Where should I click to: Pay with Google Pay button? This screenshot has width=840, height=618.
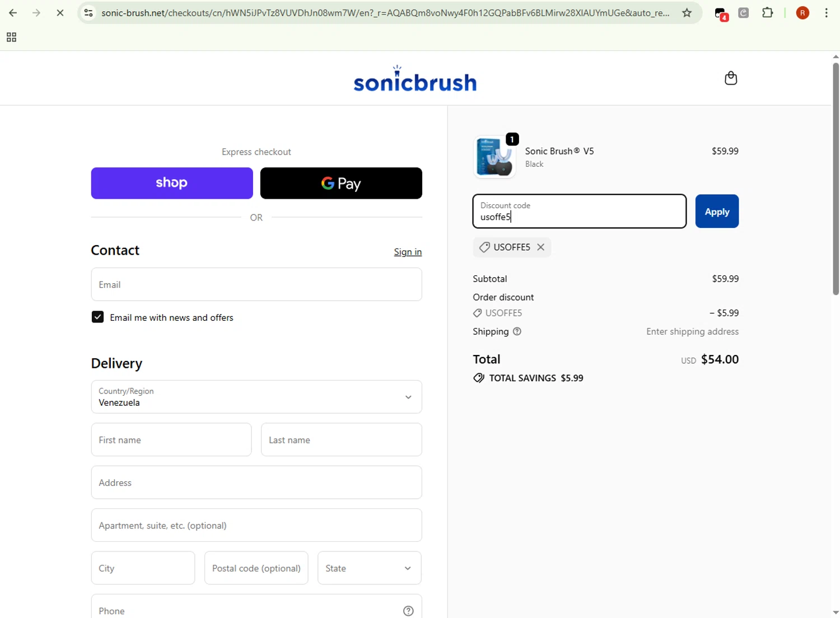(341, 183)
